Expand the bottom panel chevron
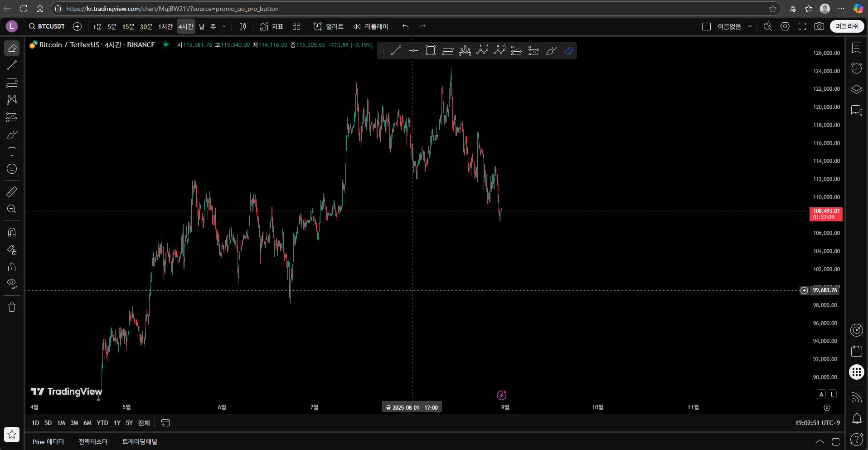This screenshot has width=868, height=450. tap(820, 441)
